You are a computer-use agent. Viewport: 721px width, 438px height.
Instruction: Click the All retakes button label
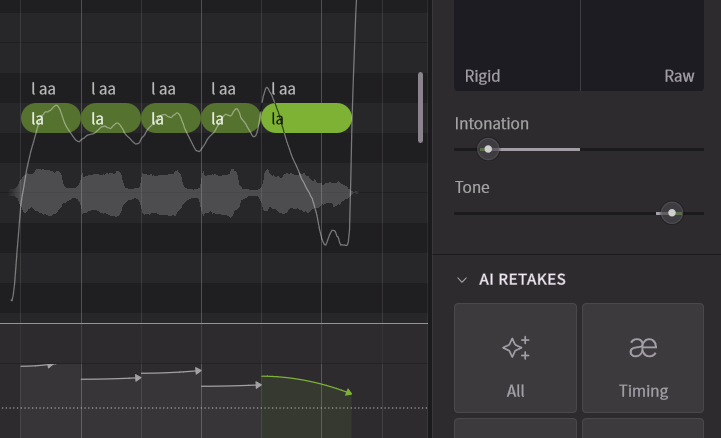pyautogui.click(x=515, y=391)
